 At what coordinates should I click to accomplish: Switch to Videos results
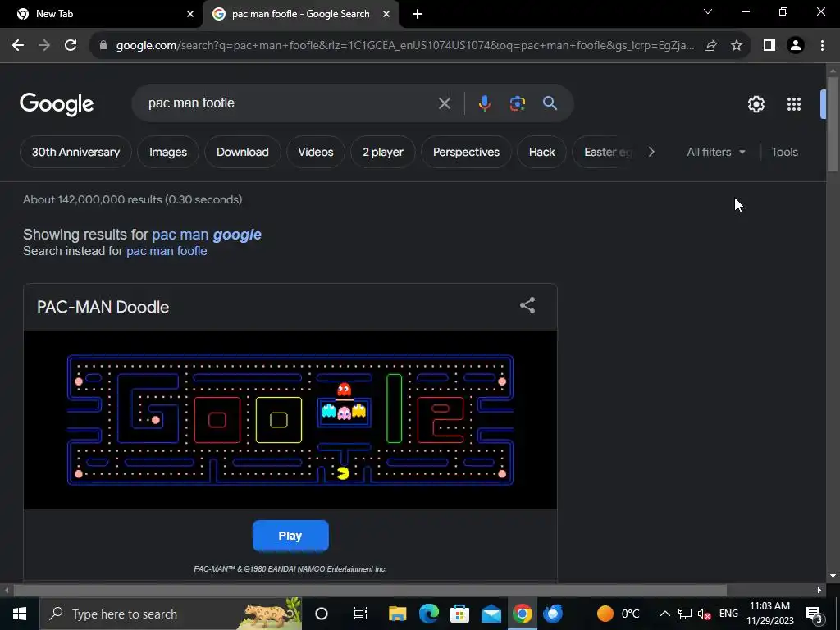coord(316,152)
